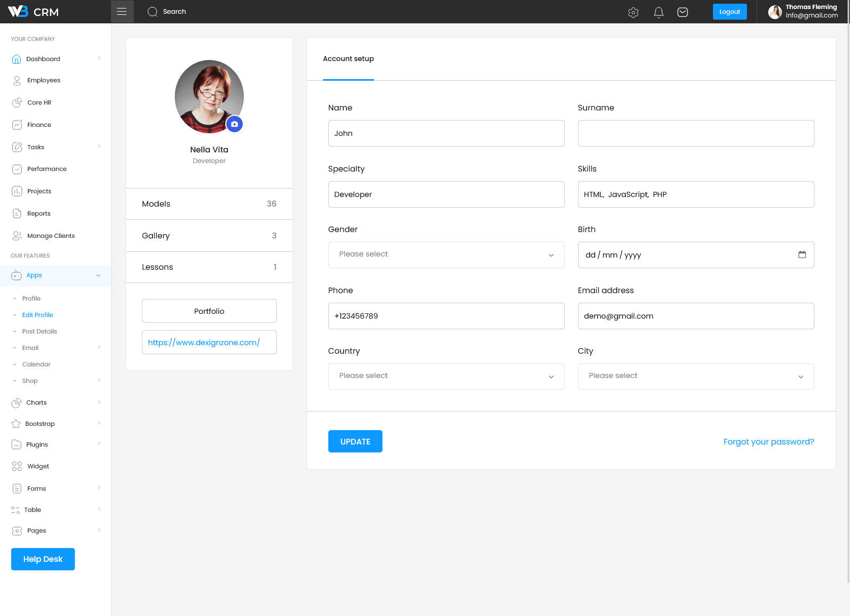This screenshot has height=616, width=850.
Task: Click the Email address field
Action: coord(696,316)
